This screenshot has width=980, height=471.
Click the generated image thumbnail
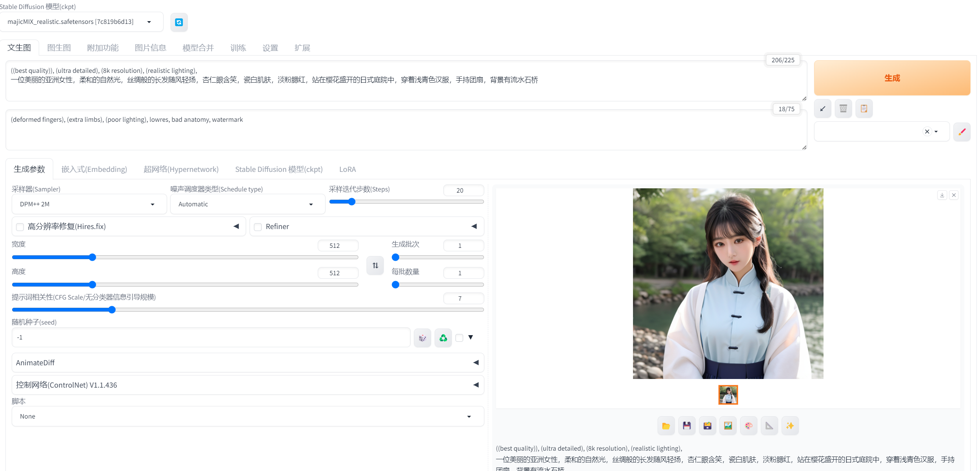coord(728,395)
